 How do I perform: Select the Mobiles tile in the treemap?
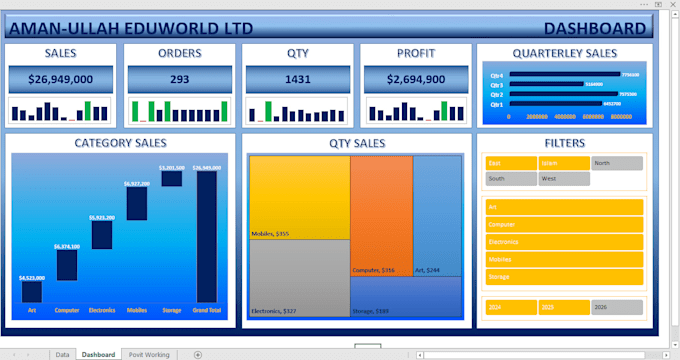point(300,197)
